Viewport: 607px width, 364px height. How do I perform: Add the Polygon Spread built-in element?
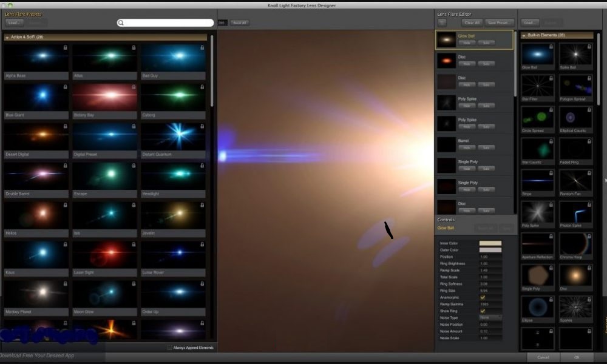tap(575, 86)
